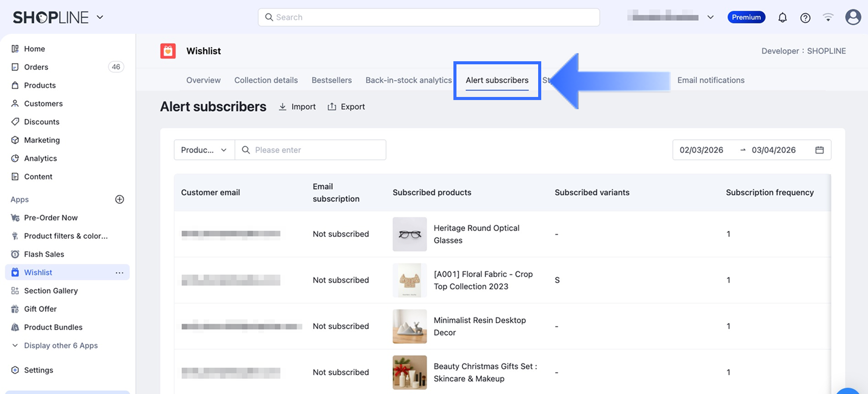Click the user profile avatar icon
The width and height of the screenshot is (868, 394).
click(x=853, y=17)
